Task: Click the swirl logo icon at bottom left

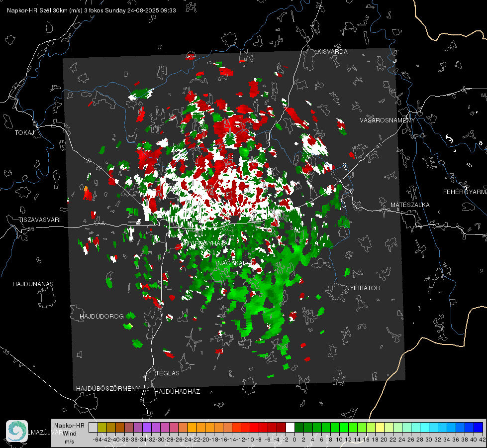Action: click(17, 431)
